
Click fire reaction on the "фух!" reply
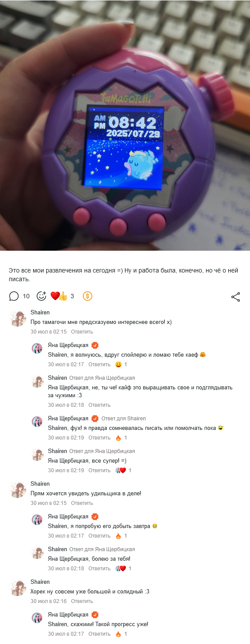pyautogui.click(x=118, y=438)
